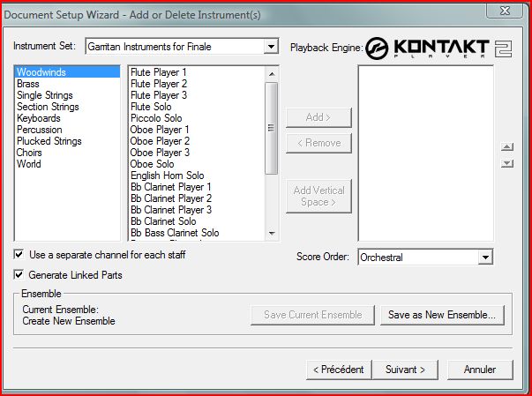The width and height of the screenshot is (532, 396).
Task: Cancel the wizard with Annuler
Action: click(x=480, y=370)
